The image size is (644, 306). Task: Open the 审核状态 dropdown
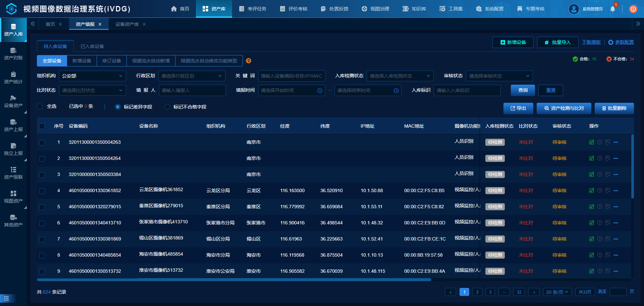[499, 76]
